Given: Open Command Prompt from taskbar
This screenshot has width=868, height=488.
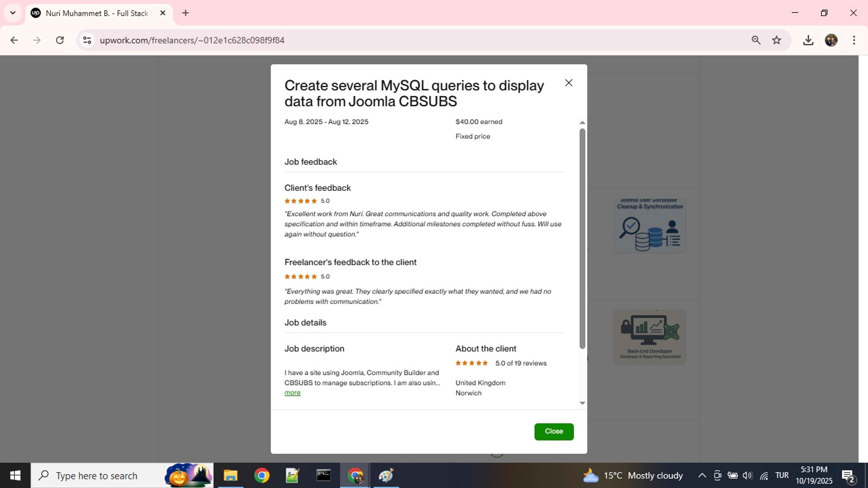Looking at the screenshot, I should click(323, 476).
